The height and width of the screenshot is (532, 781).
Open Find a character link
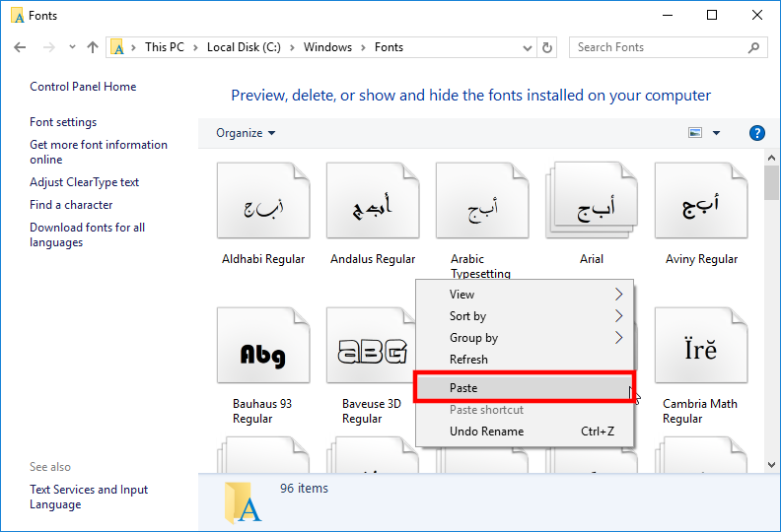tap(71, 205)
